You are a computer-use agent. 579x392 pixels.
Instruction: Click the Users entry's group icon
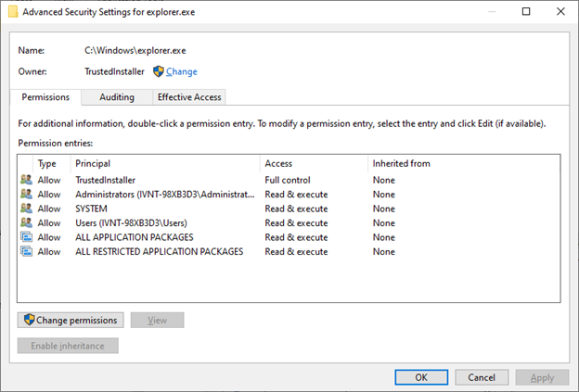(26, 223)
